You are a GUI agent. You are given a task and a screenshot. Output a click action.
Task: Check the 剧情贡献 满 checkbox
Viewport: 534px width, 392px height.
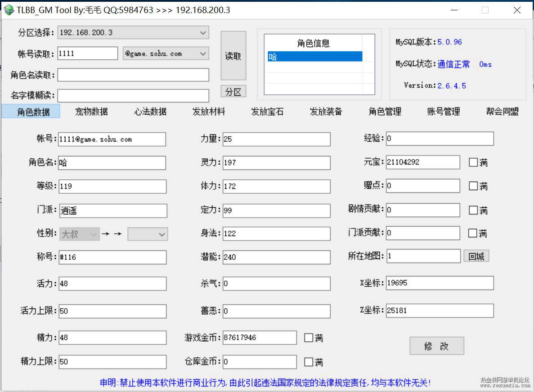point(473,210)
